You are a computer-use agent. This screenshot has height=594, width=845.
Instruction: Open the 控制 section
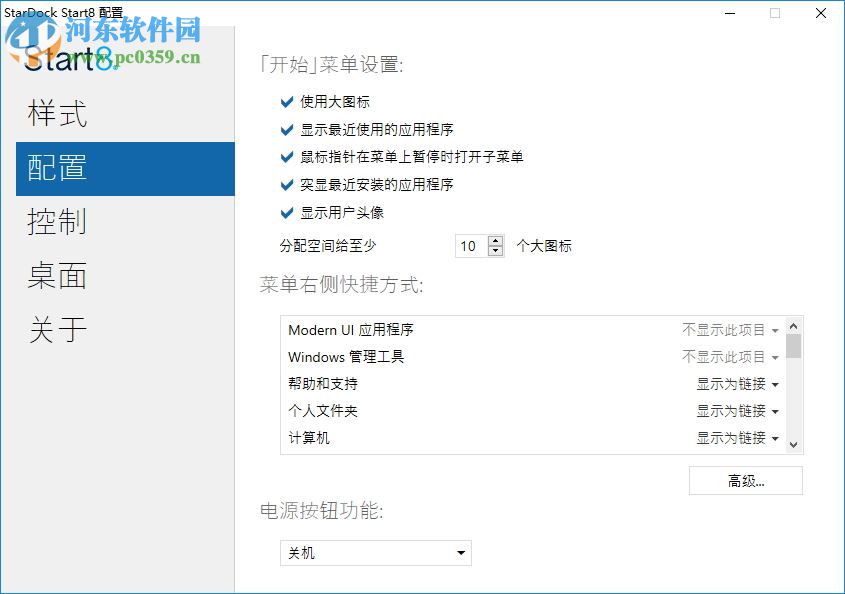point(57,222)
